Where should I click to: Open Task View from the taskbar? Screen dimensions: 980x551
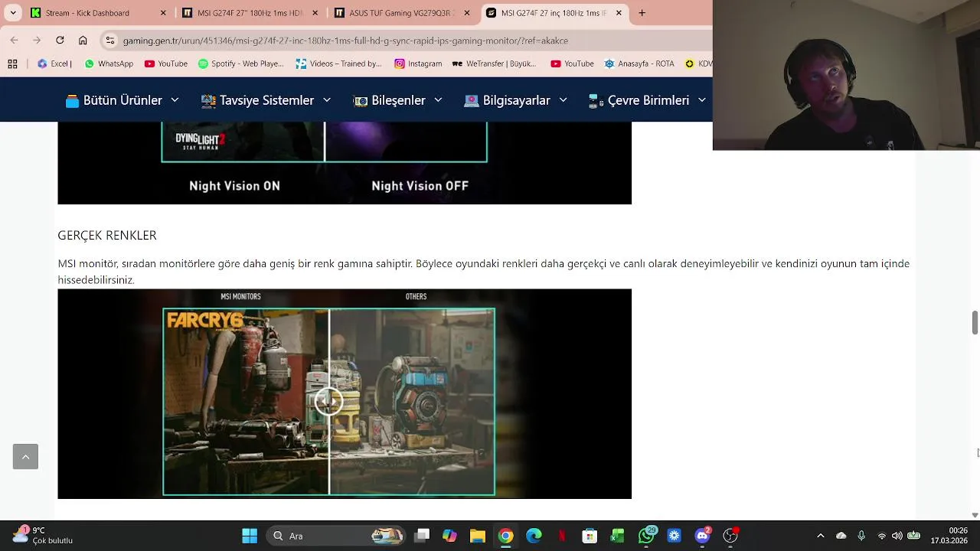pyautogui.click(x=422, y=536)
